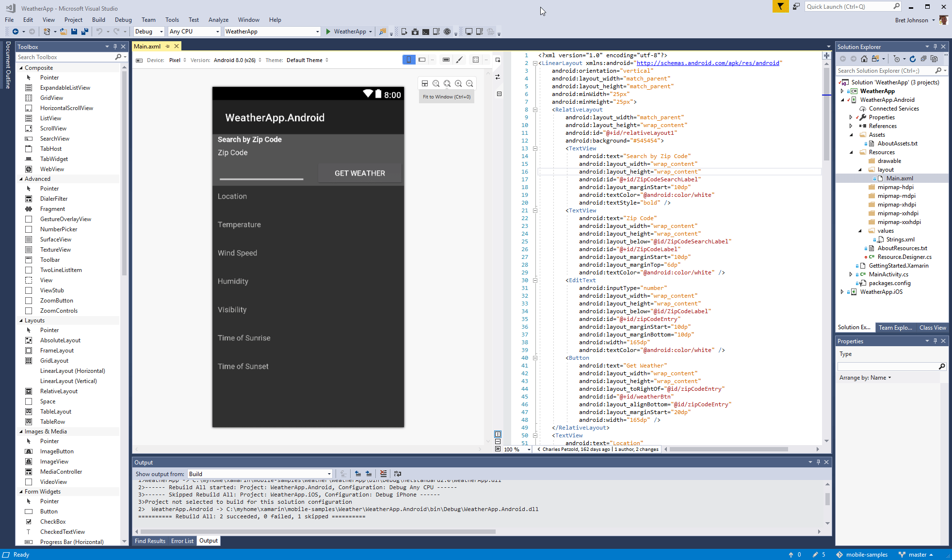Click the Output window horizontal scrollbar
This screenshot has width=952, height=560.
[318, 531]
